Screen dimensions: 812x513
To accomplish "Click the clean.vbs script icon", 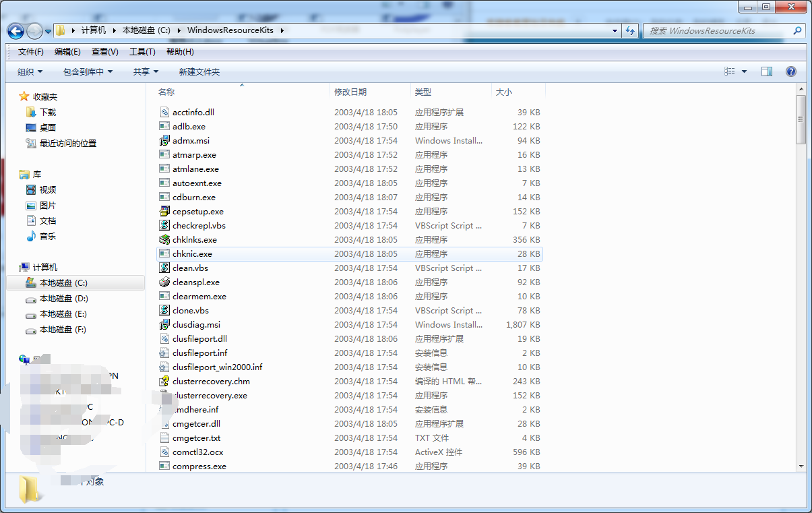I will click(x=164, y=268).
